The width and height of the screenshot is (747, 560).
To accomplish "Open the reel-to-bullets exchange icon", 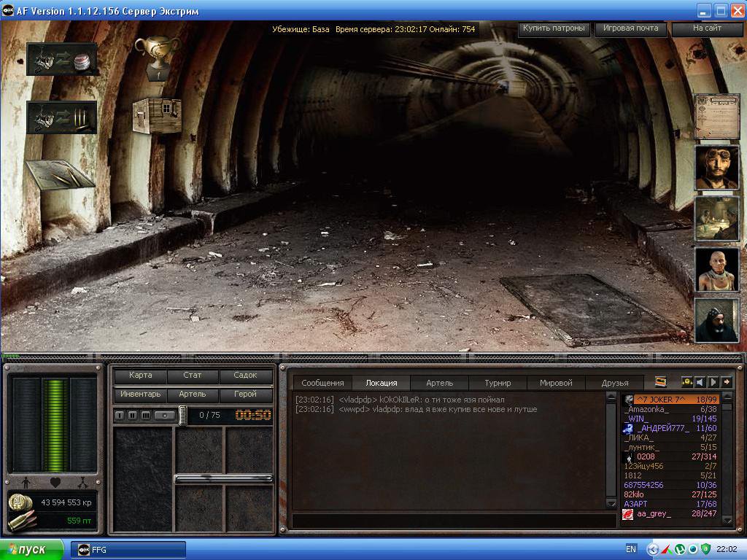I will point(62,117).
